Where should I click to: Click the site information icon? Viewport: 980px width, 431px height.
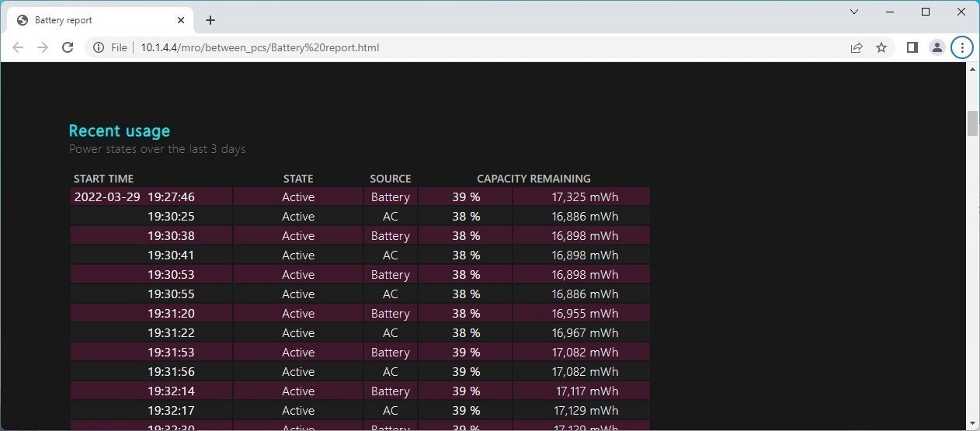[99, 47]
